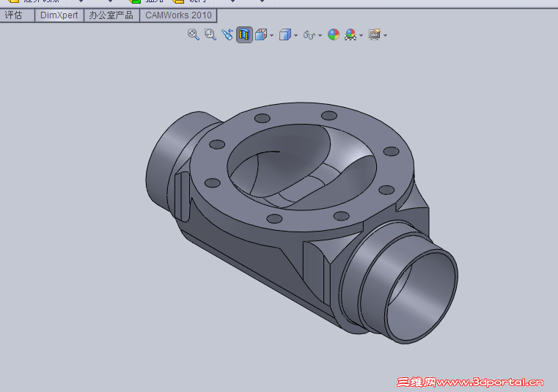This screenshot has height=392, width=558.
Task: Open the 办公室产品 tab
Action: pos(111,15)
